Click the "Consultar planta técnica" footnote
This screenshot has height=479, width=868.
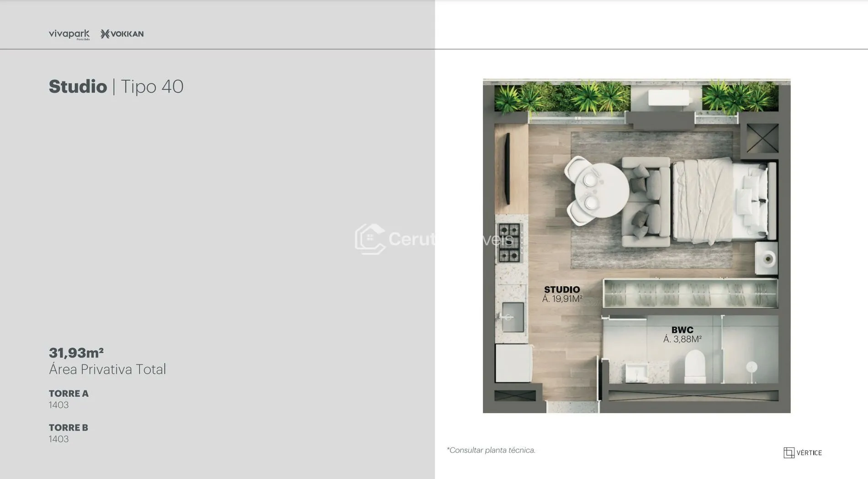coord(491,450)
